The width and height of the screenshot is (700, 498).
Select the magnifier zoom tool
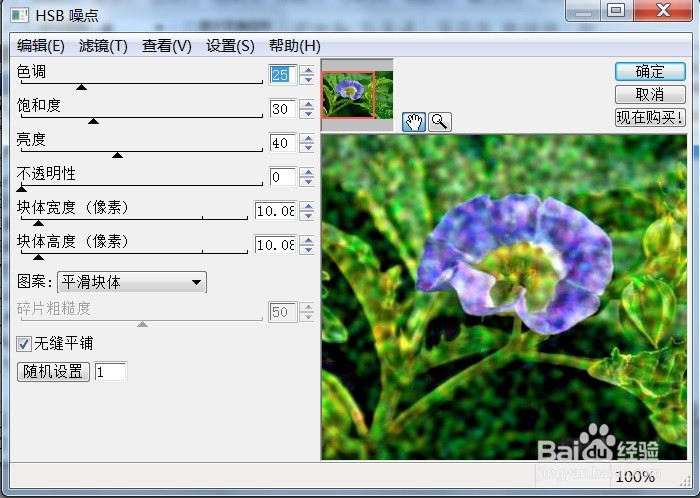pos(440,121)
